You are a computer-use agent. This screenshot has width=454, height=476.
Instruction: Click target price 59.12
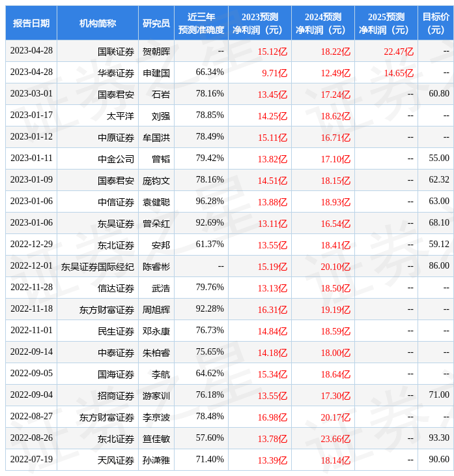click(x=439, y=245)
